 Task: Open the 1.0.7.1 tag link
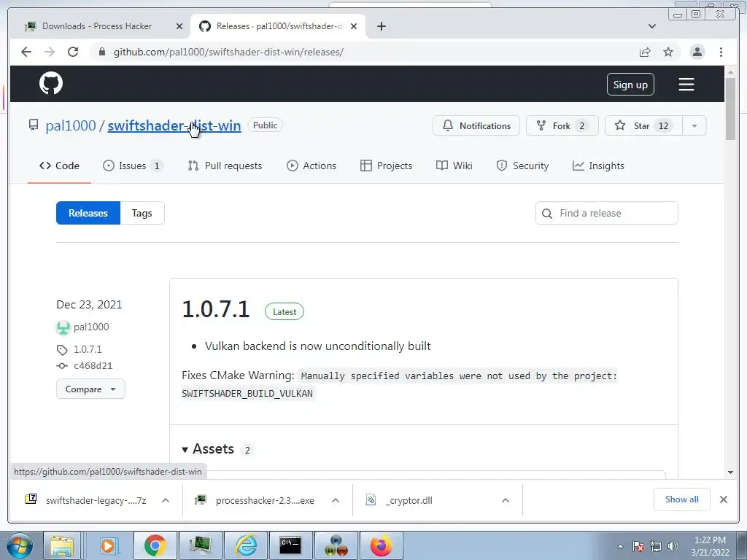coord(88,349)
